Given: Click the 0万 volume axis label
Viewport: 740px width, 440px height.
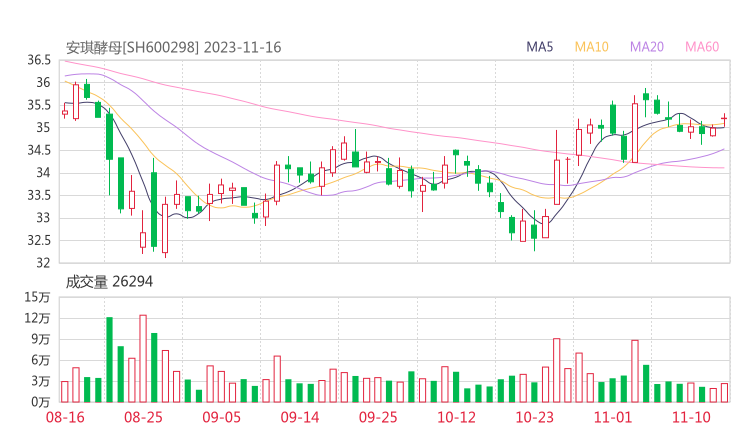Looking at the screenshot, I should (41, 402).
